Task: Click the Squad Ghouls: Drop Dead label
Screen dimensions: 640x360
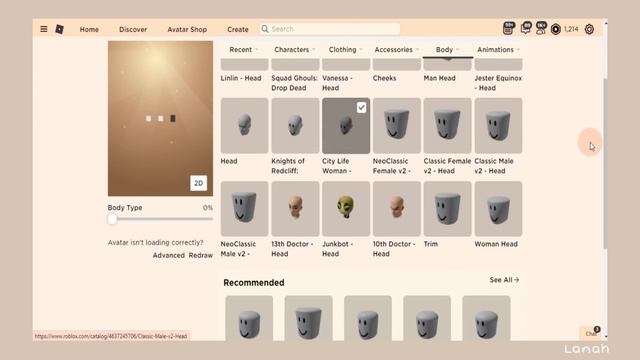Action: point(294,83)
